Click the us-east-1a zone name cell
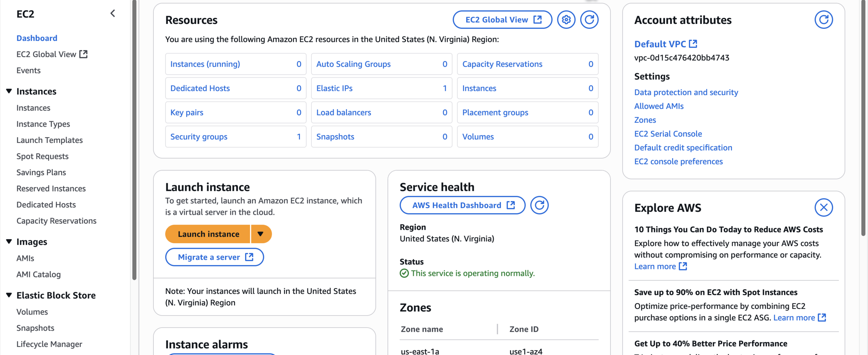The height and width of the screenshot is (355, 868). pyautogui.click(x=420, y=351)
